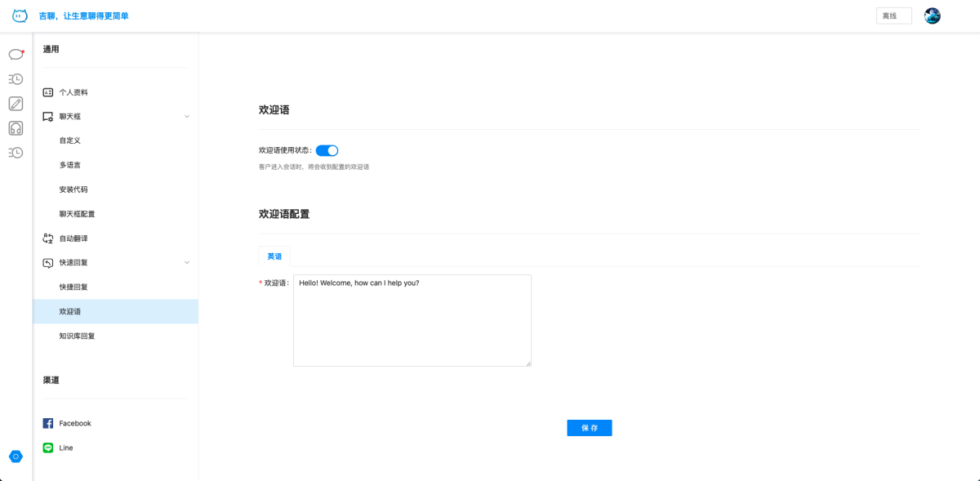Click the blue hexagon settings icon
This screenshot has width=980, height=481.
tap(16, 457)
